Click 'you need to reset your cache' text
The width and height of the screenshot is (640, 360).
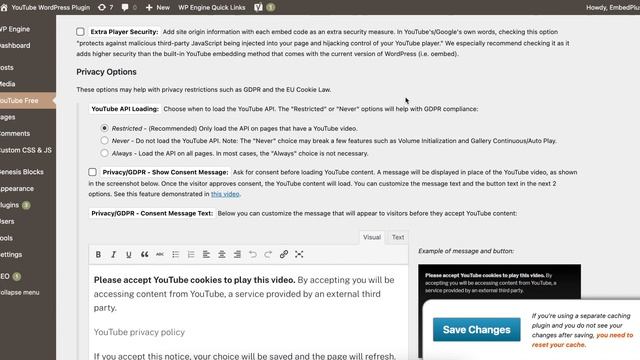[582, 340]
